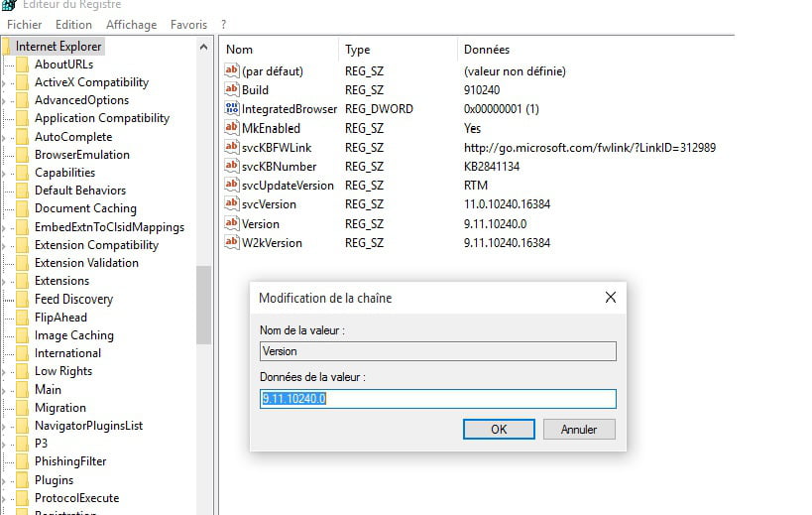Screen dimensions: 812x515
Task: Expand the AutoComplete key
Action: coord(4,137)
